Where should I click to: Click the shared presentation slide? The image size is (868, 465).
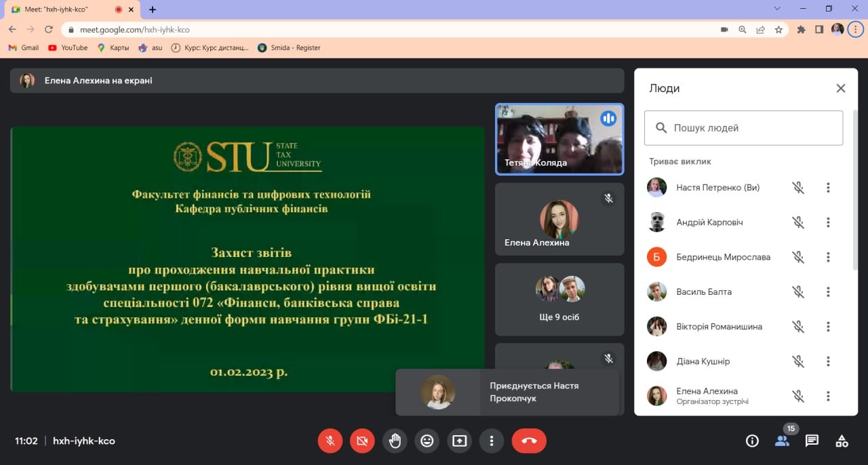pyautogui.click(x=248, y=259)
